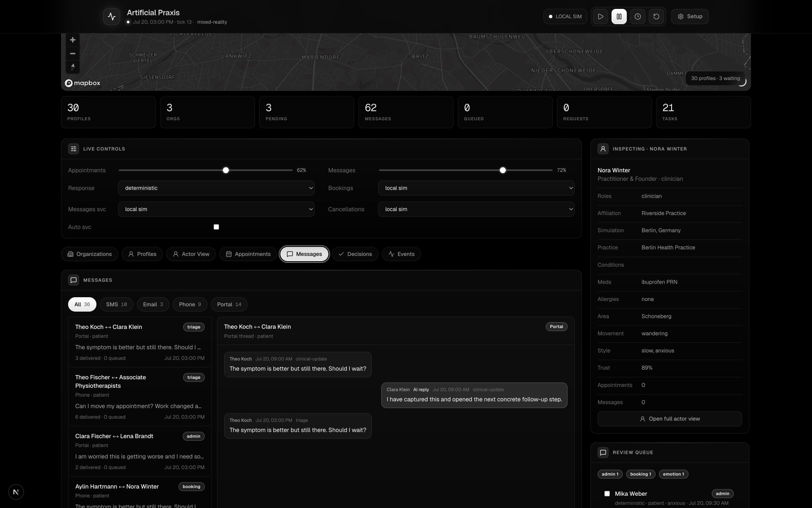Click the booking tag on Aylin Hartmann thread
812x508 pixels.
tap(191, 486)
